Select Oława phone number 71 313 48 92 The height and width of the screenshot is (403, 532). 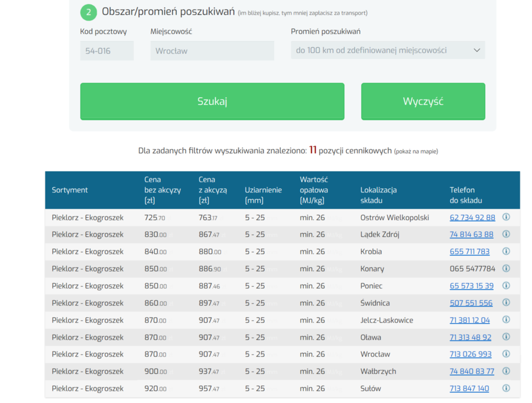(x=470, y=337)
